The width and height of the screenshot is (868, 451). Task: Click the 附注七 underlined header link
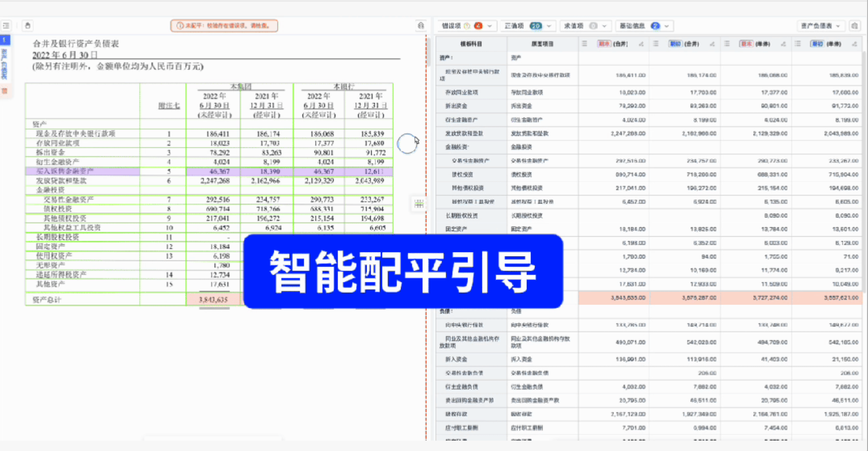[x=169, y=106]
